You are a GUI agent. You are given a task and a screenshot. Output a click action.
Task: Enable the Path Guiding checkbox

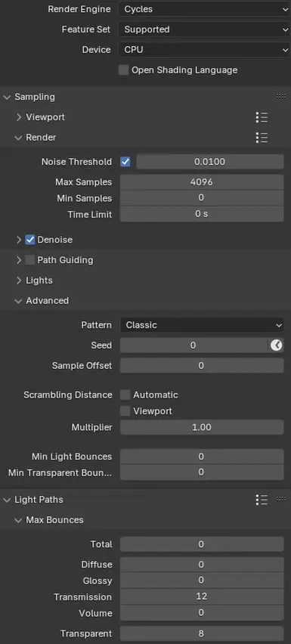coord(30,260)
